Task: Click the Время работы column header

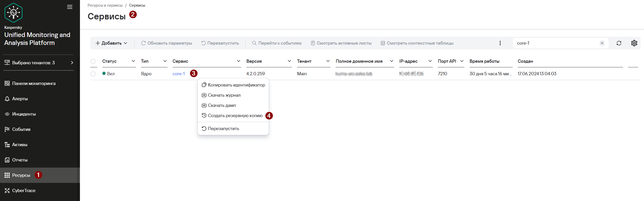Action: pos(484,61)
